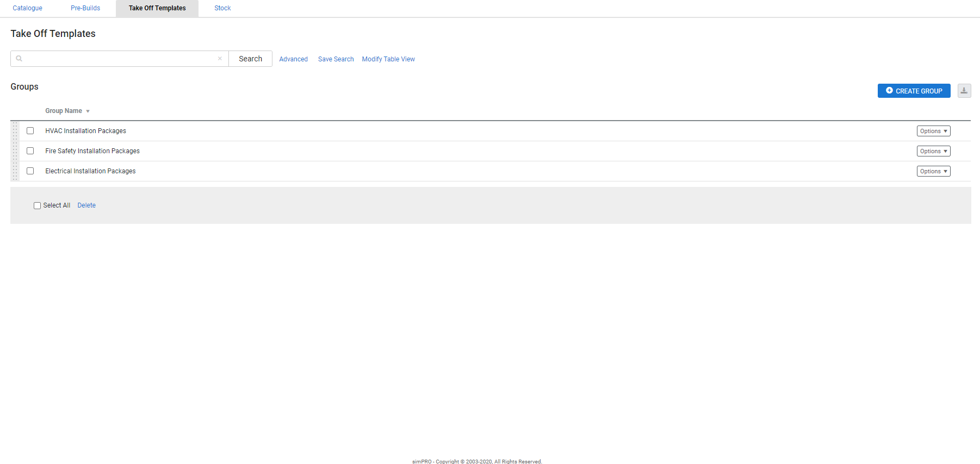The height and width of the screenshot is (464, 980).
Task: Click the Create Group button
Action: 914,91
